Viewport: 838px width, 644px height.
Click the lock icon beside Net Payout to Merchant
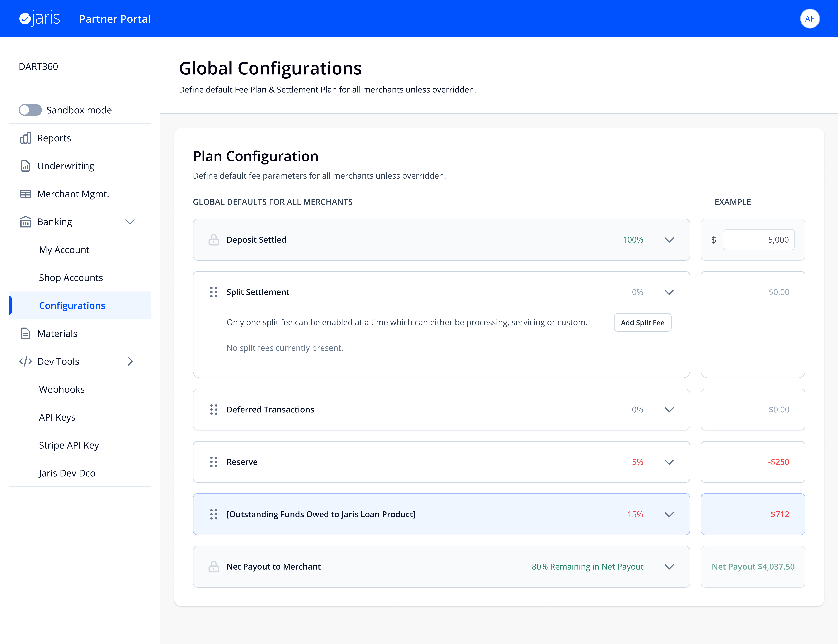pos(214,567)
